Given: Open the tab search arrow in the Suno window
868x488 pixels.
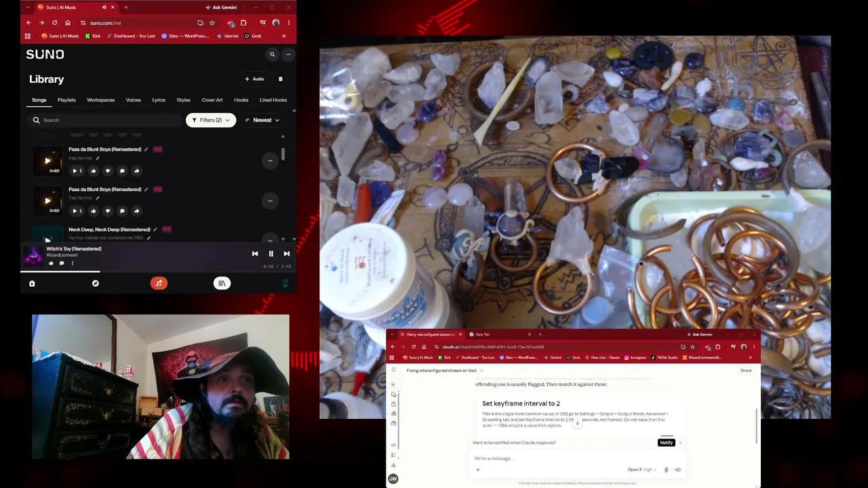Looking at the screenshot, I should tap(28, 7).
